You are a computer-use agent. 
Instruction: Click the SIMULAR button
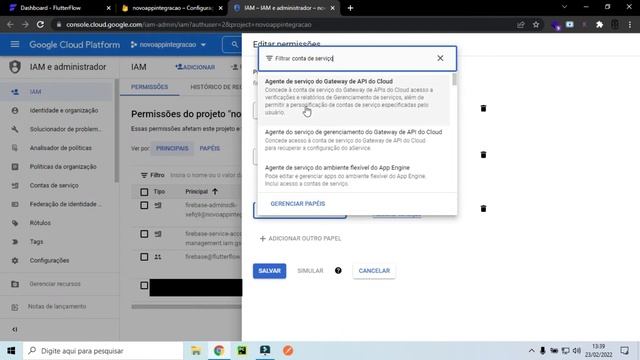[310, 271]
